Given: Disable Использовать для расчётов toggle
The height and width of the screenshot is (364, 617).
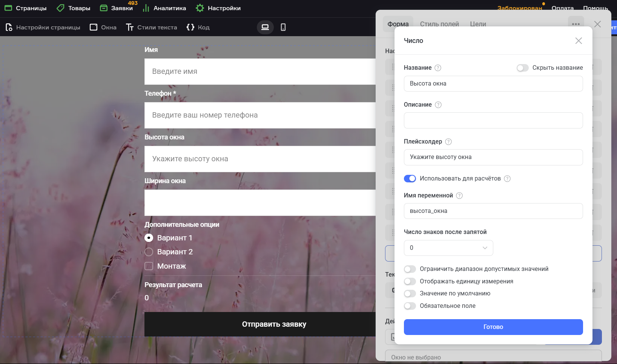Looking at the screenshot, I should [410, 179].
